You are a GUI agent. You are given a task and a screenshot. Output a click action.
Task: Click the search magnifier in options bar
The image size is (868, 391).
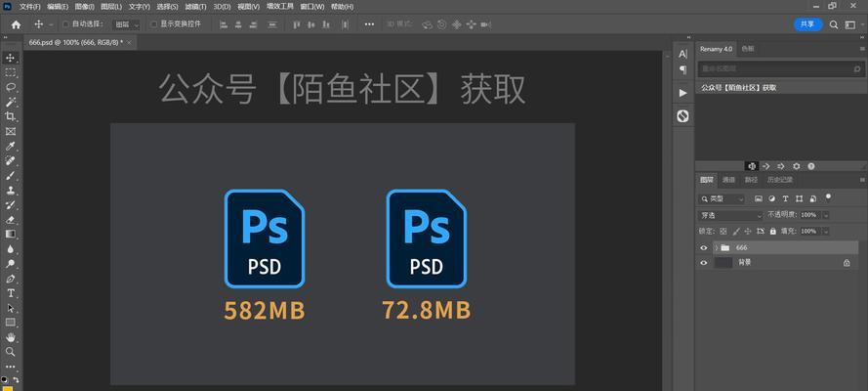click(834, 24)
